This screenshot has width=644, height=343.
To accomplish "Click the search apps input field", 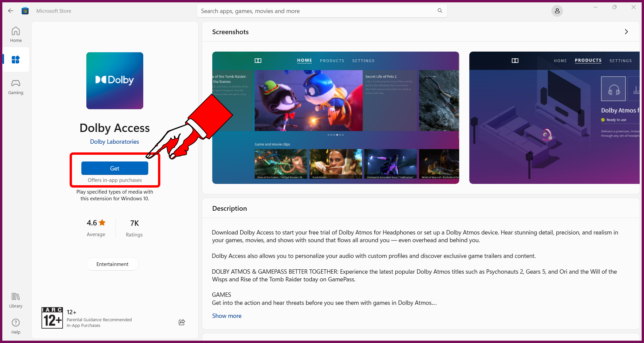I will [x=301, y=11].
